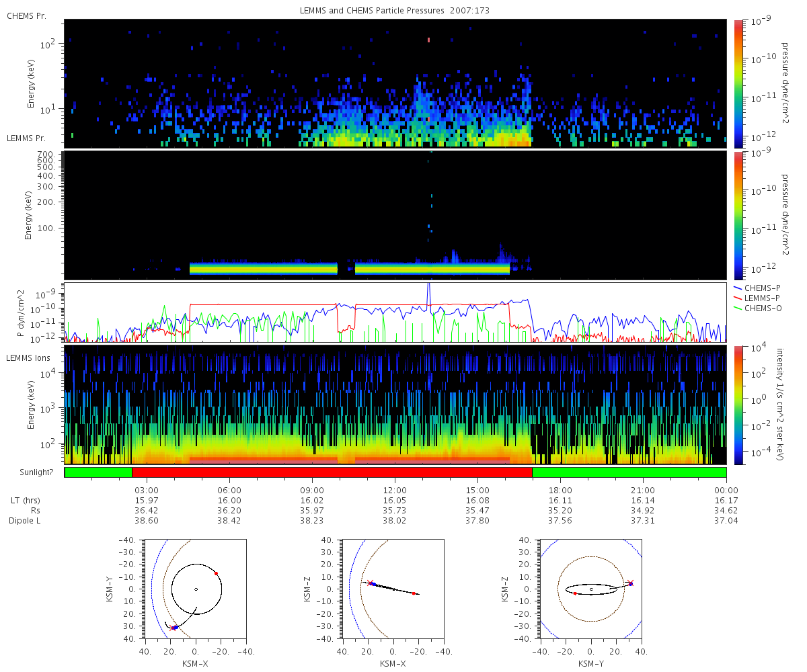This screenshot has width=807, height=672.
Task: Click the green Sunlight segment after 18:00
Action: click(x=629, y=472)
